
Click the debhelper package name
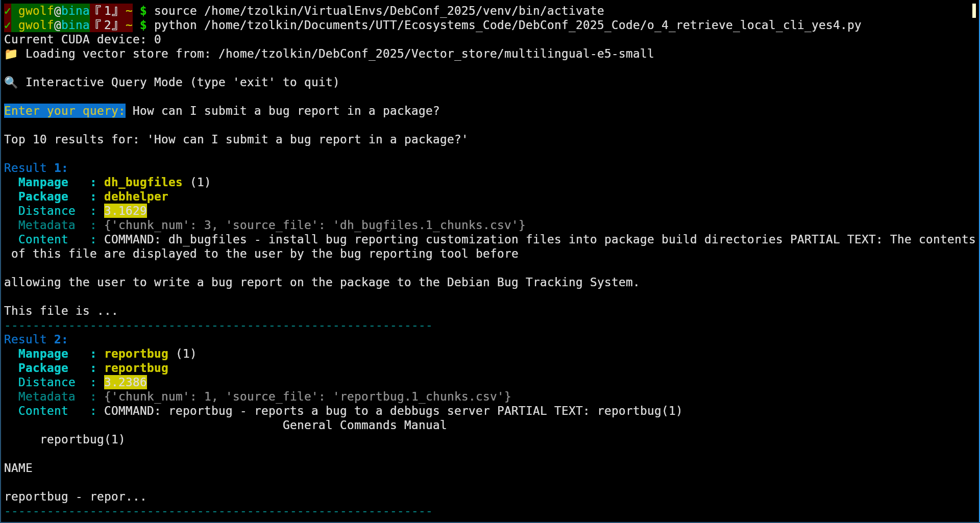pyautogui.click(x=136, y=196)
